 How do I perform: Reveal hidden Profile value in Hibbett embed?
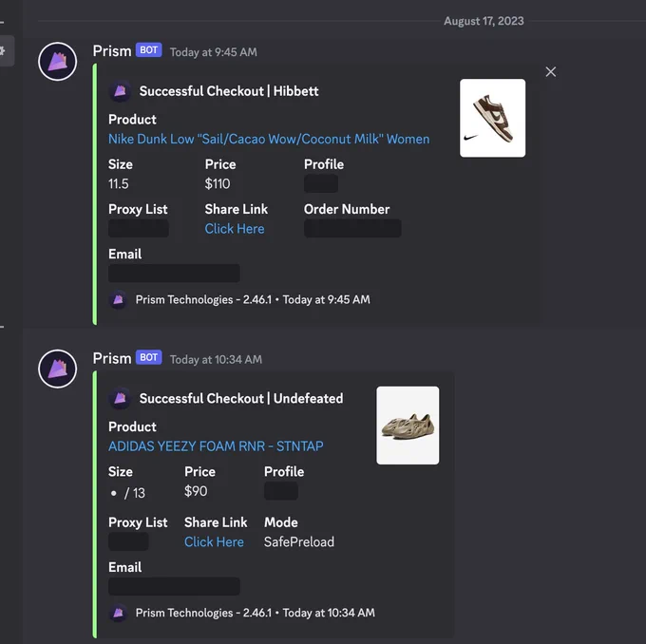coord(321,183)
